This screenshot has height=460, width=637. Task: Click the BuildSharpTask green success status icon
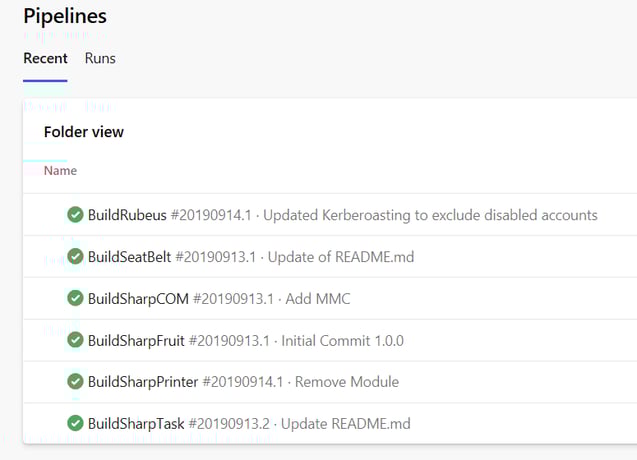pos(75,423)
